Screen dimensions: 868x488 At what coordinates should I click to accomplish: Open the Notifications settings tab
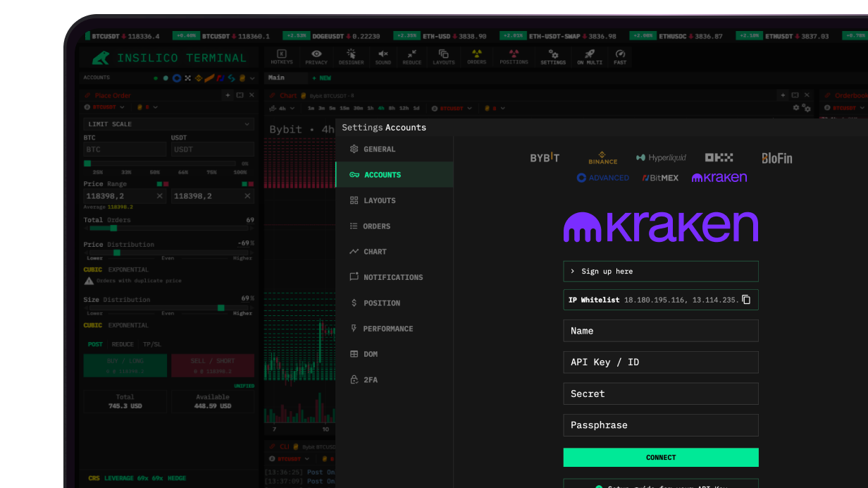392,277
